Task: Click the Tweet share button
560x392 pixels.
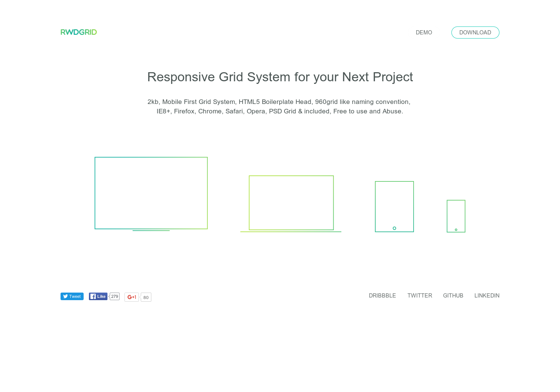Action: [72, 296]
